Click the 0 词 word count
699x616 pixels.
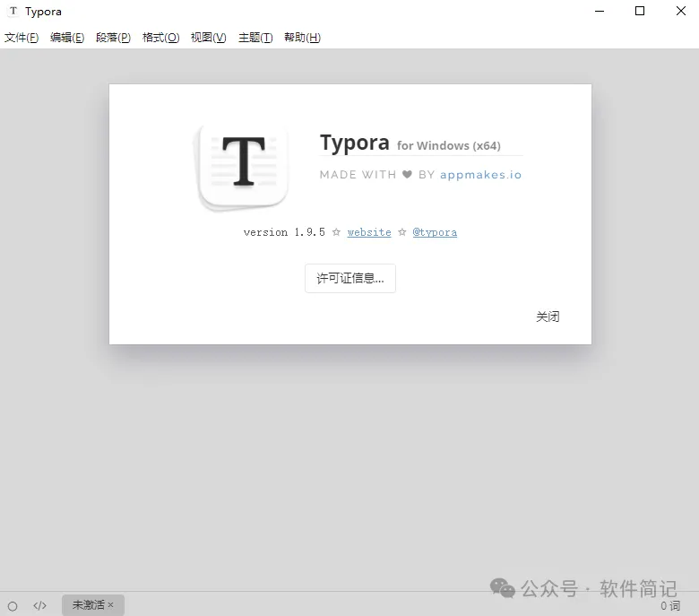pos(670,606)
